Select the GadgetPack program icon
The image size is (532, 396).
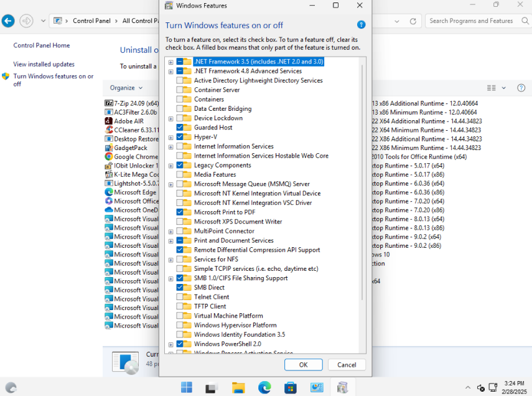click(x=108, y=148)
